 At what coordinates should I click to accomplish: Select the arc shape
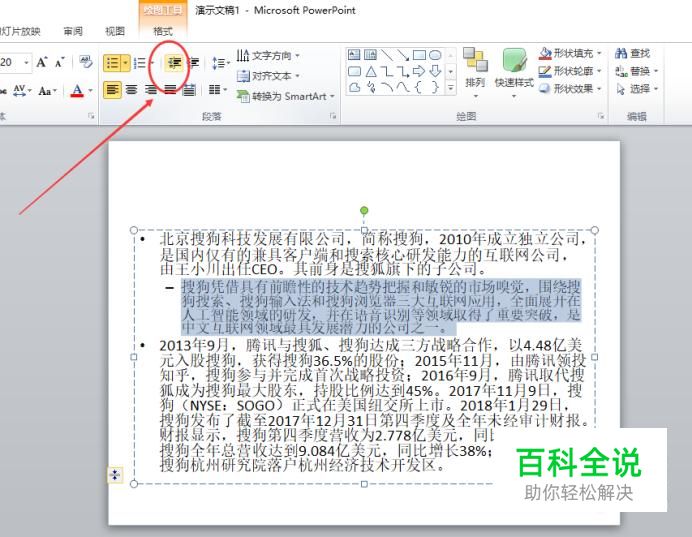(x=387, y=87)
